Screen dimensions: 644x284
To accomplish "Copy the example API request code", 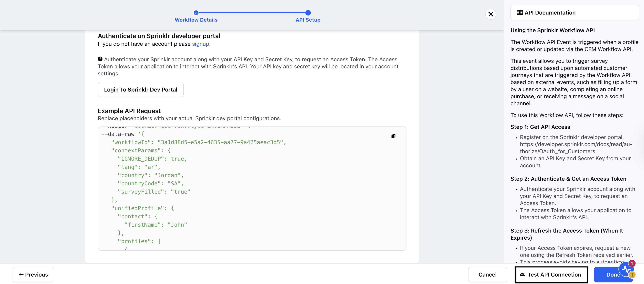I will (x=393, y=136).
